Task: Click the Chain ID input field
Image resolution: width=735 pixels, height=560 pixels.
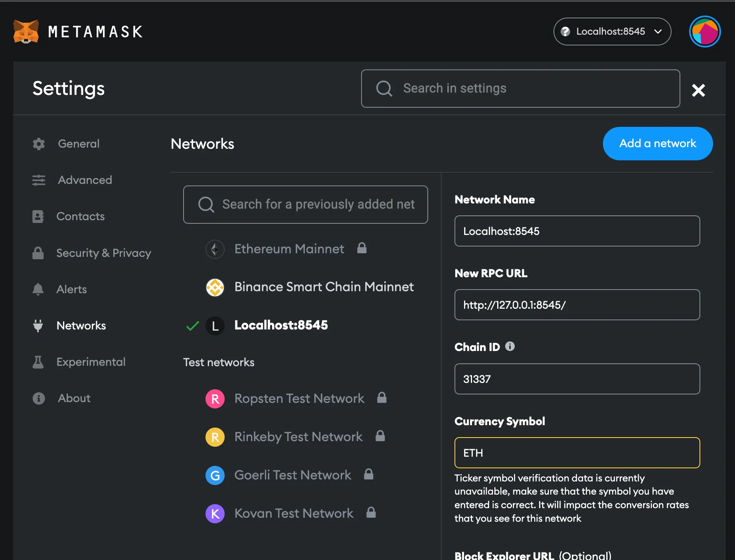Action: point(577,379)
